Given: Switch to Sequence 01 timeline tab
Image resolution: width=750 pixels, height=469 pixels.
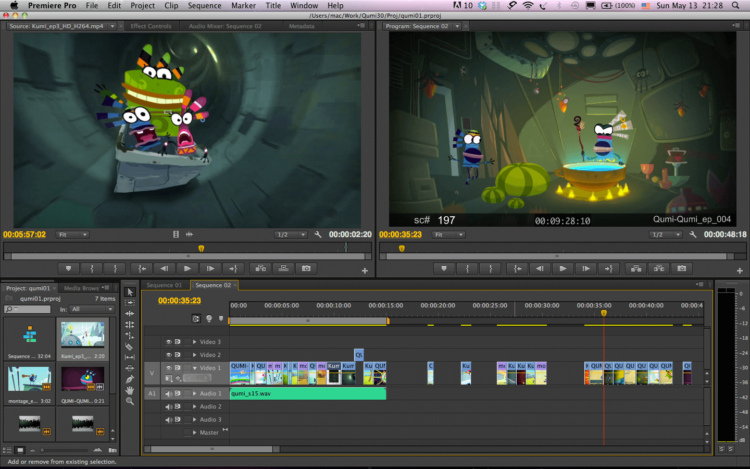Looking at the screenshot, I should point(164,285).
